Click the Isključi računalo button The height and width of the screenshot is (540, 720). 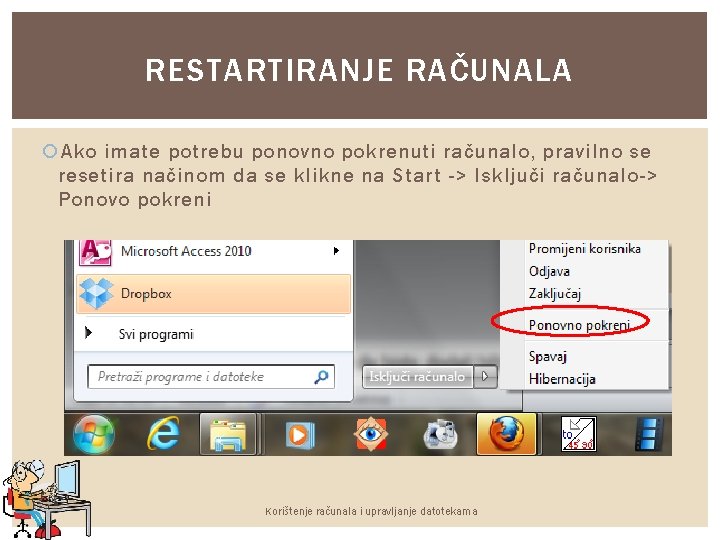[417, 377]
